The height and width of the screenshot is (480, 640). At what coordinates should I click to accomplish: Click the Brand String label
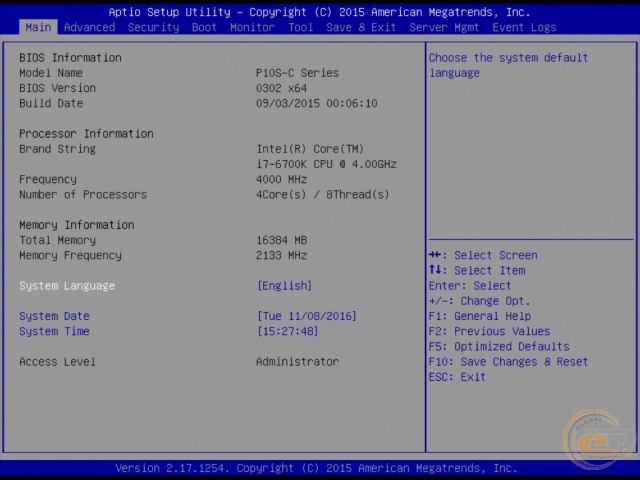click(x=58, y=149)
